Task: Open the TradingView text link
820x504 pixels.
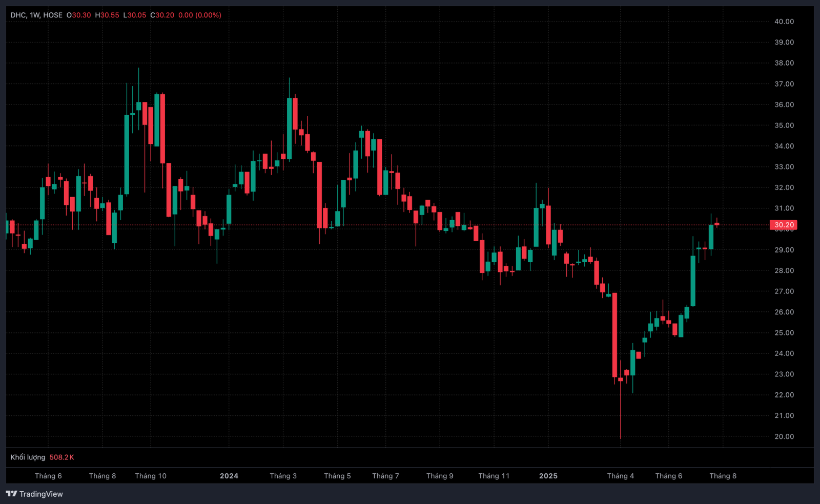Action: click(x=41, y=494)
